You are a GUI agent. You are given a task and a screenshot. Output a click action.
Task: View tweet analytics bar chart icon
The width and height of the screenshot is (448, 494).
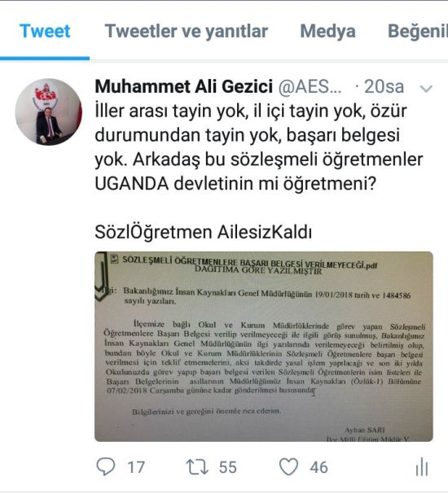coord(421,466)
